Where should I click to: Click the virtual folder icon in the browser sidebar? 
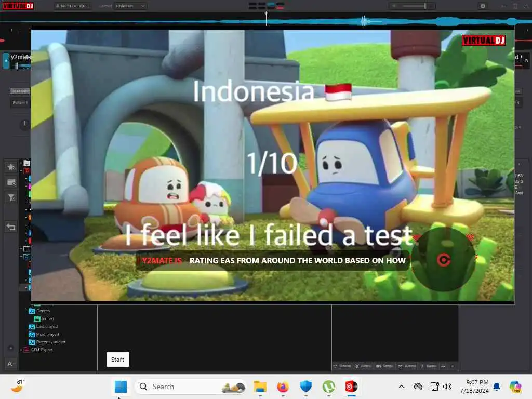pos(11,182)
